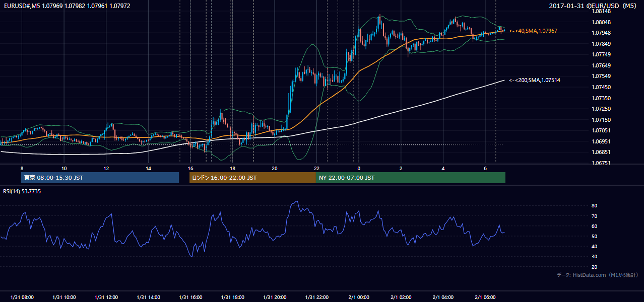Click the RSI axis level 40
The width and height of the screenshot is (644, 302).
[594, 246]
